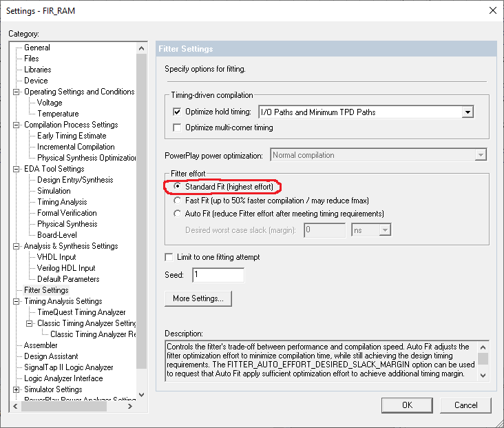Screen dimensions: 504x428
Task: Open the Optimize hold timing dropdown
Action: point(468,112)
